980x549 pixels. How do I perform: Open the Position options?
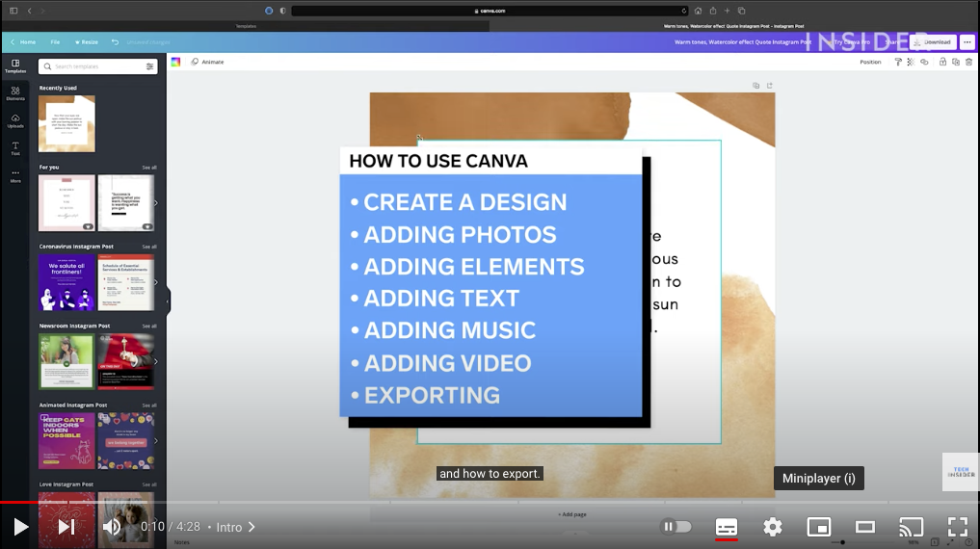870,62
